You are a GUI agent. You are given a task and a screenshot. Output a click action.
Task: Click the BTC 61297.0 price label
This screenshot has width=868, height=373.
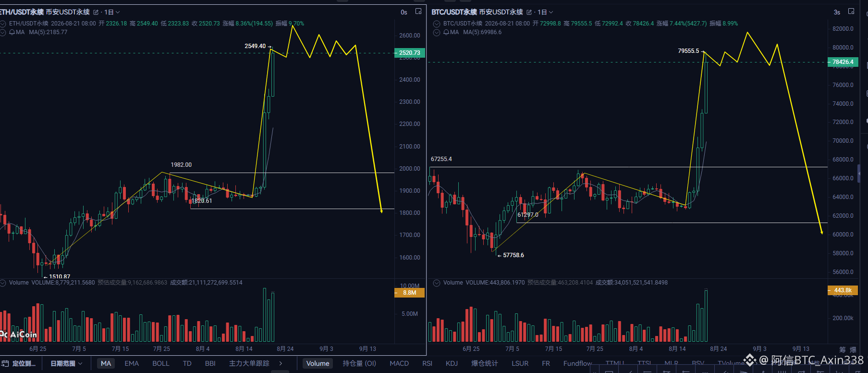coord(528,215)
